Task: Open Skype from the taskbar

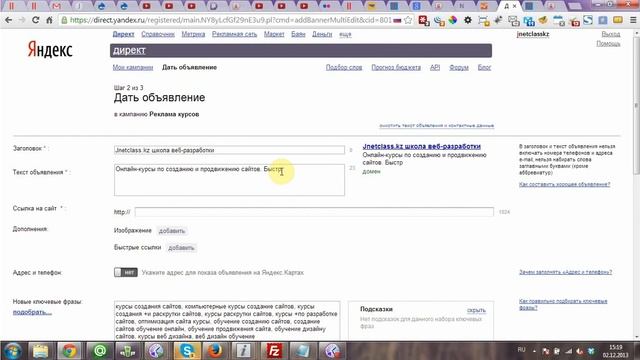Action: tap(187, 351)
